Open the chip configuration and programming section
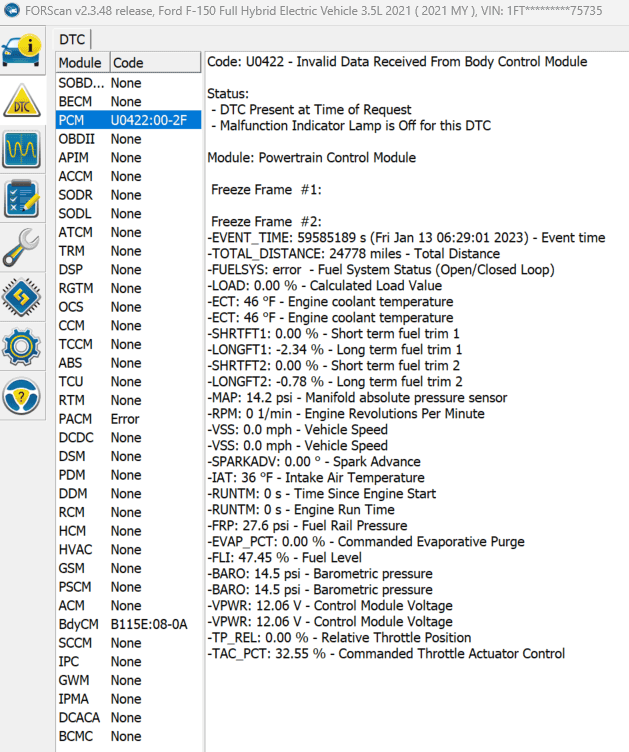 [23, 298]
